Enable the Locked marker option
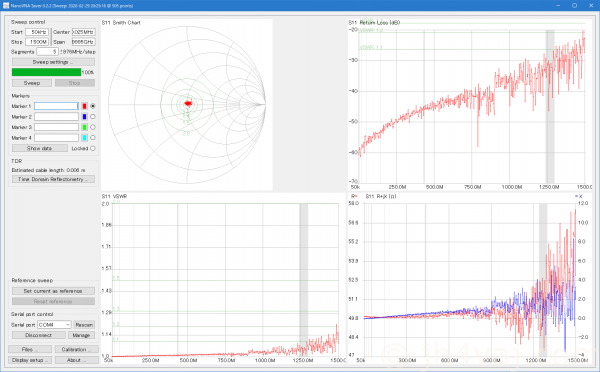The width and height of the screenshot is (600, 372). pyautogui.click(x=93, y=148)
